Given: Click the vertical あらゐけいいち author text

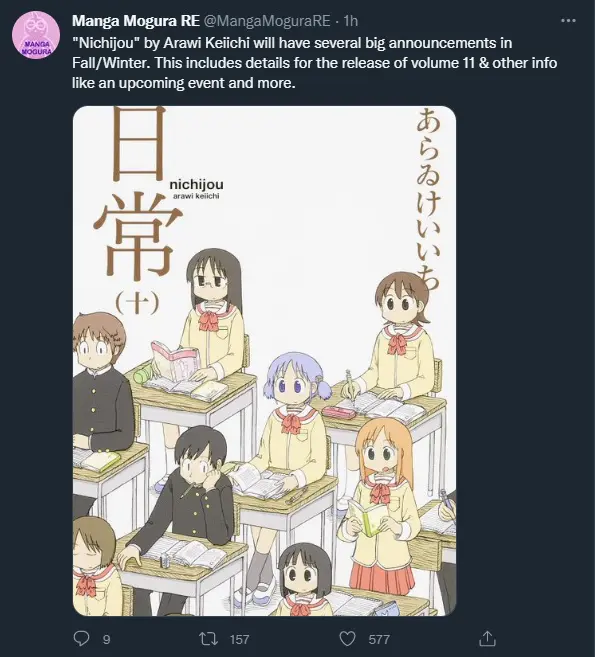Looking at the screenshot, I should click(428, 199).
